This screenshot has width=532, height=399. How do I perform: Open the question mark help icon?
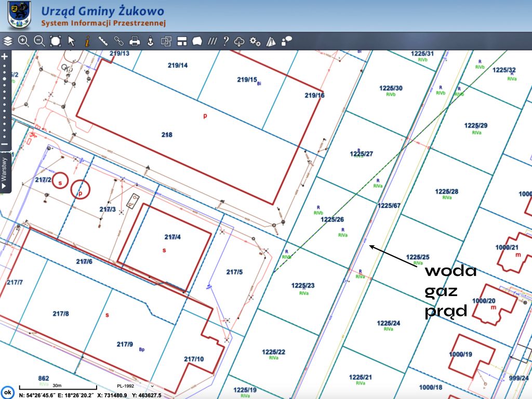click(225, 42)
